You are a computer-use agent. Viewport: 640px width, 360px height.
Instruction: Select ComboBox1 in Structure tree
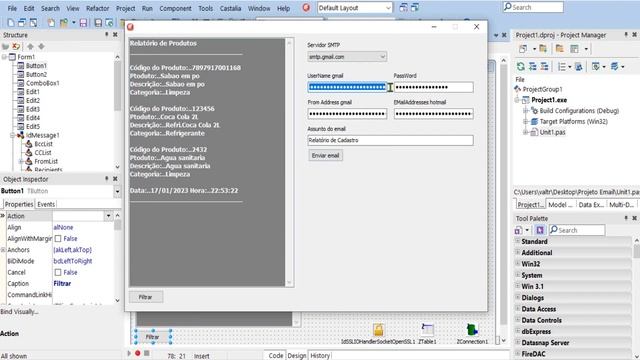point(42,83)
